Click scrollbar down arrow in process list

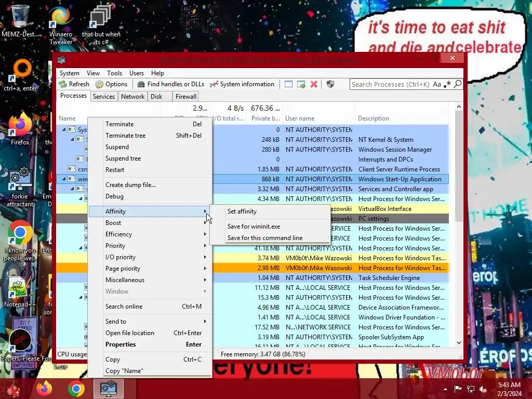[x=459, y=343]
